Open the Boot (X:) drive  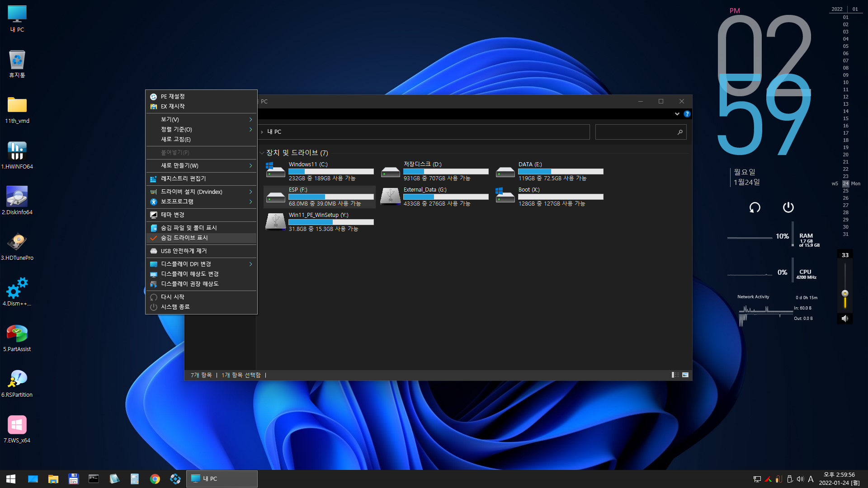pos(549,197)
